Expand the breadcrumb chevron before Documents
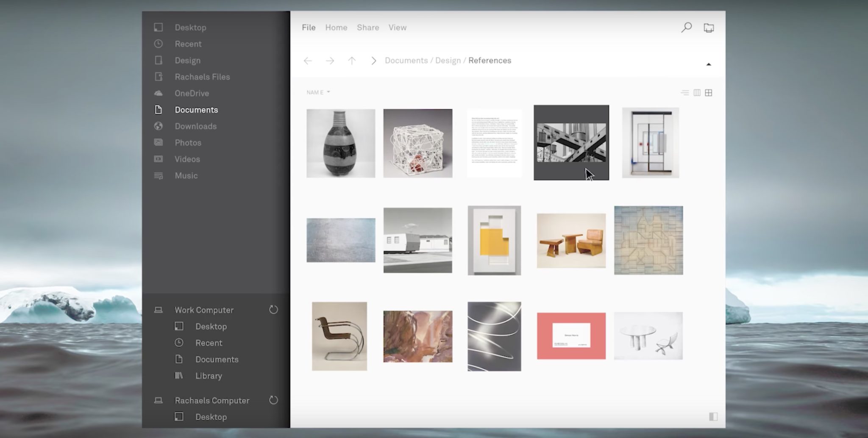 point(373,61)
